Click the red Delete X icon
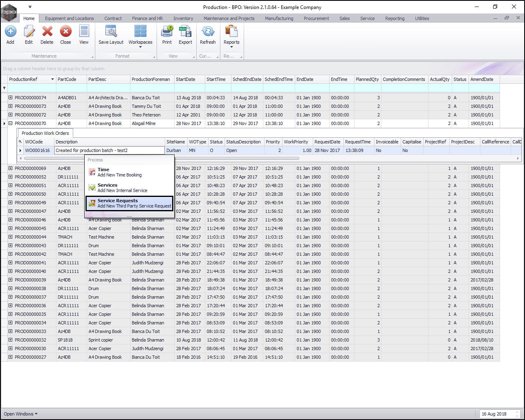525x420 pixels. [x=47, y=32]
